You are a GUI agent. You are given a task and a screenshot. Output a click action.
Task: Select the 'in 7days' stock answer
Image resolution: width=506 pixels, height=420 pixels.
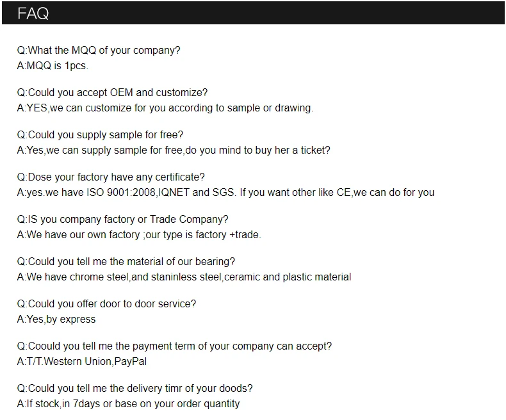tap(128, 404)
